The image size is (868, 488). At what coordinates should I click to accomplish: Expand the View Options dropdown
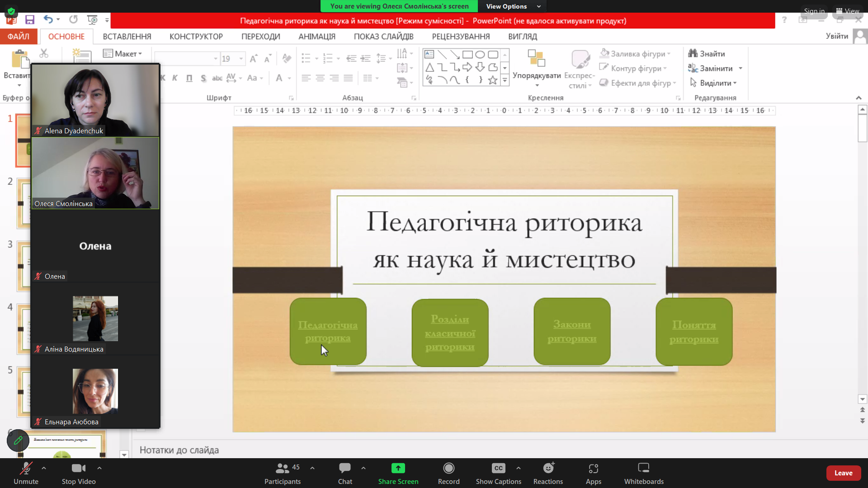[x=513, y=6]
